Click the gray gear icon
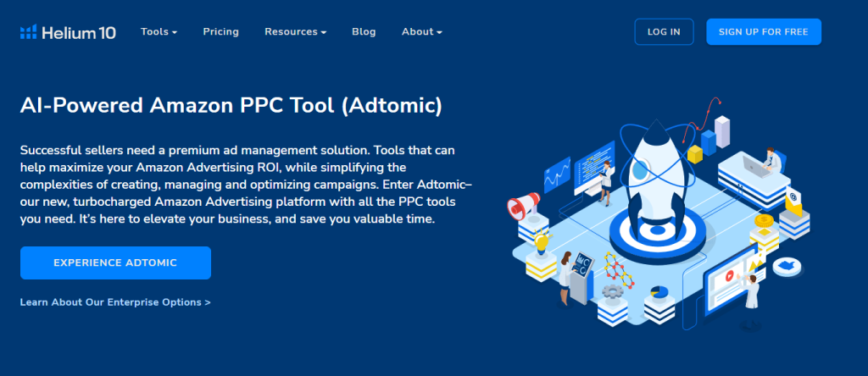This screenshot has height=376, width=868. pos(611,292)
